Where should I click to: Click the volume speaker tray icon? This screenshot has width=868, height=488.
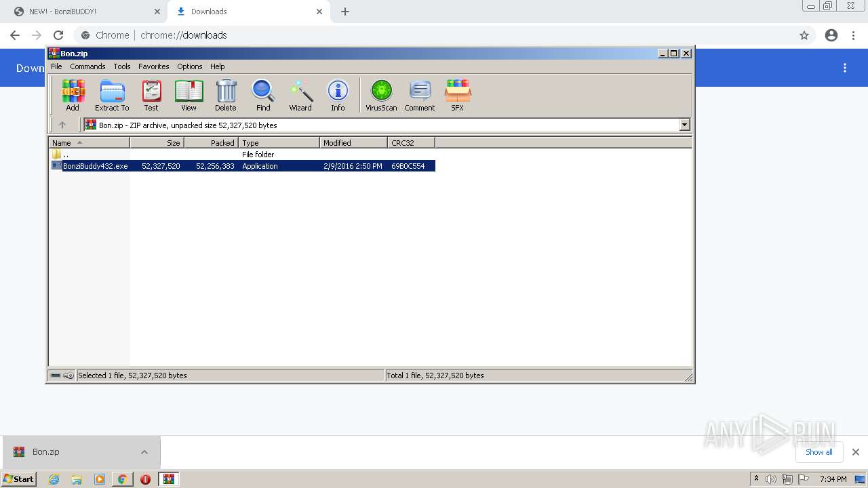pyautogui.click(x=771, y=479)
